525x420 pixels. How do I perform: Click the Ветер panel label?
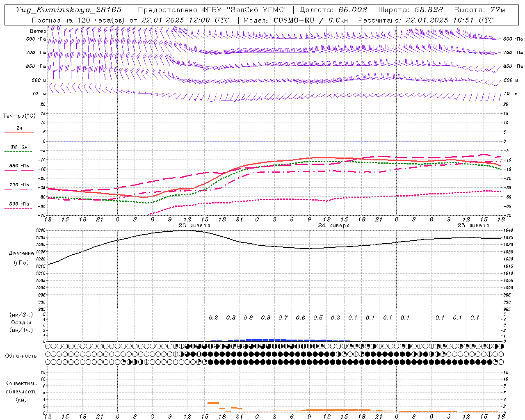(x=38, y=31)
